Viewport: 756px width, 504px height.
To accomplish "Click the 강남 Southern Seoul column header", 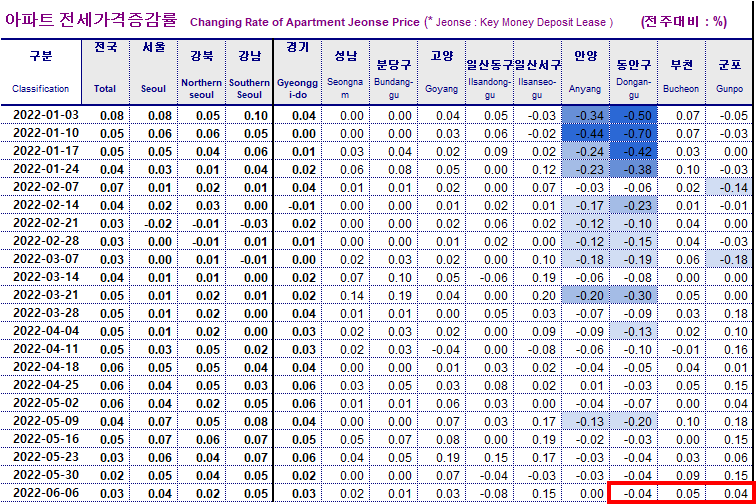I will tap(249, 72).
